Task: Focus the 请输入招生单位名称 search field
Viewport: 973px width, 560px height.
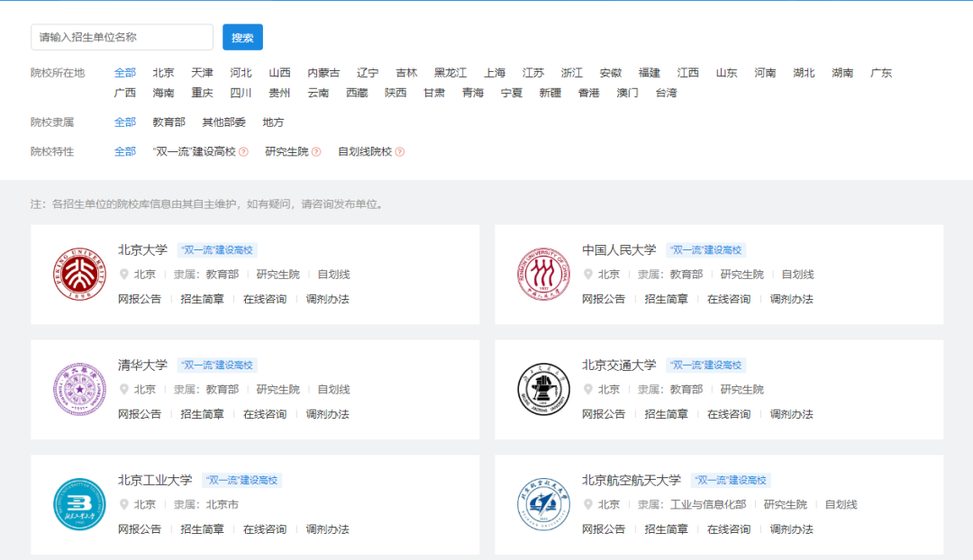Action: click(x=122, y=37)
